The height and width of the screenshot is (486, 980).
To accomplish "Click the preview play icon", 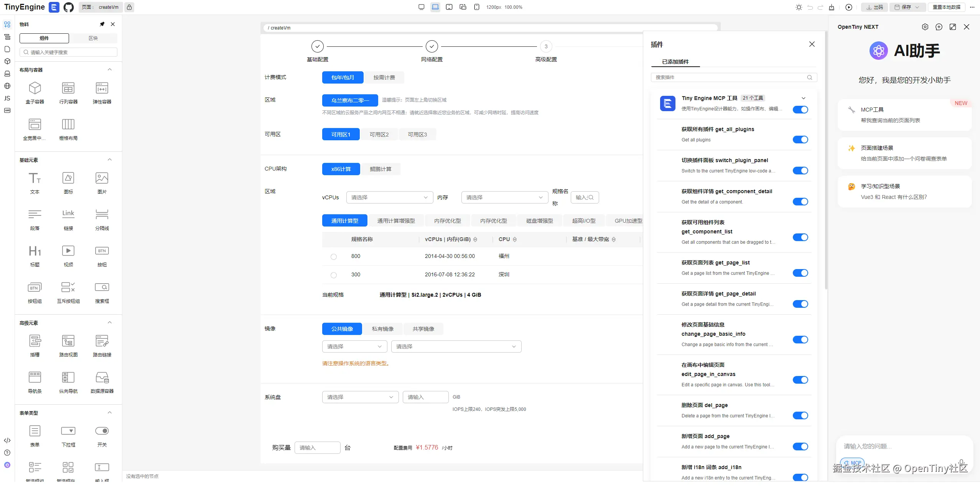I will coord(848,7).
